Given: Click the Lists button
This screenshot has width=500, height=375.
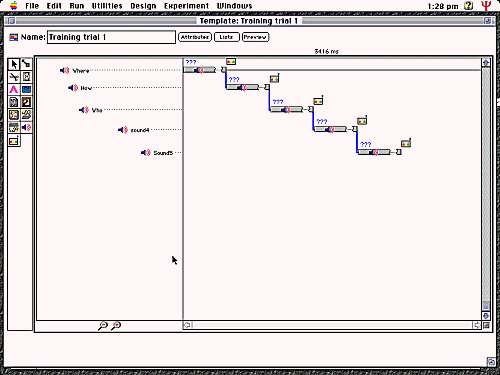Looking at the screenshot, I should point(227,37).
